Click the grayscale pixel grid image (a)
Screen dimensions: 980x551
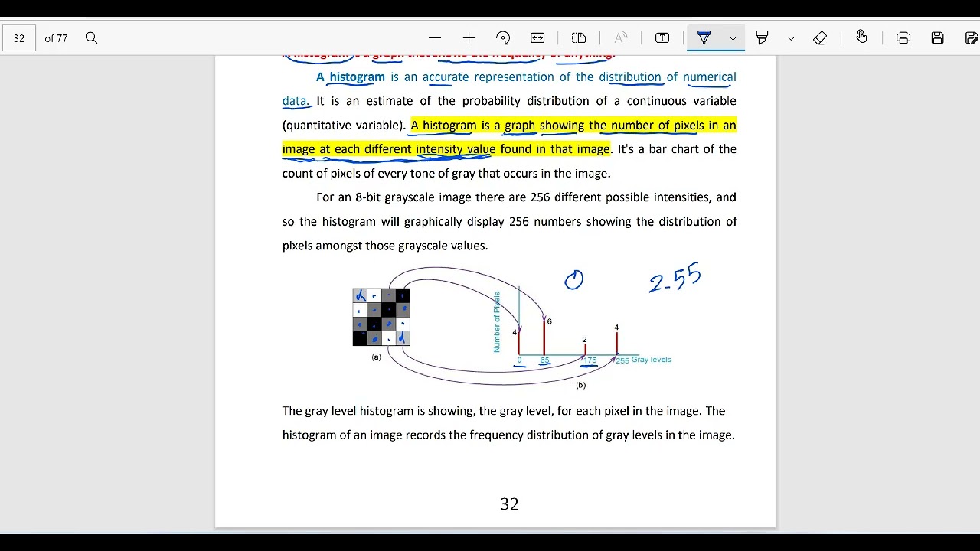click(x=381, y=317)
